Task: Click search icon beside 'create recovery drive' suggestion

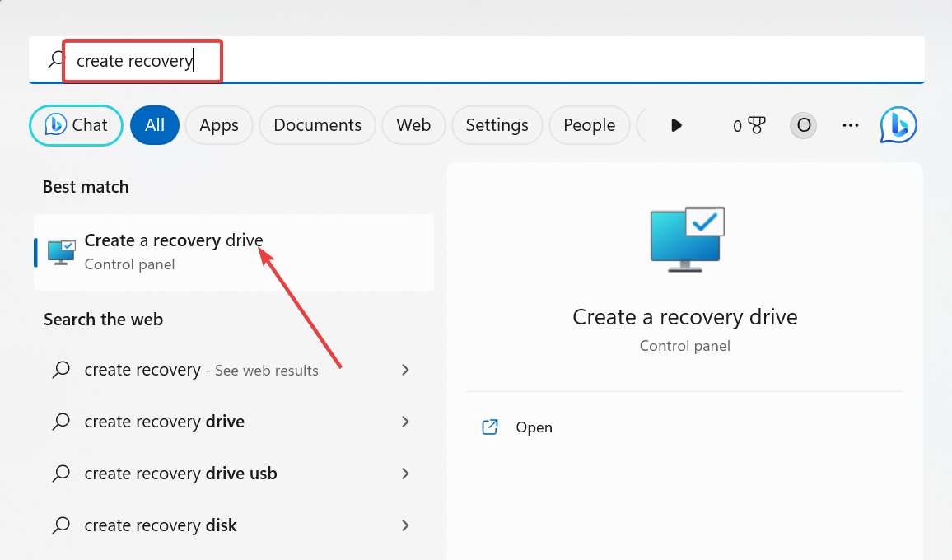Action: [x=61, y=422]
